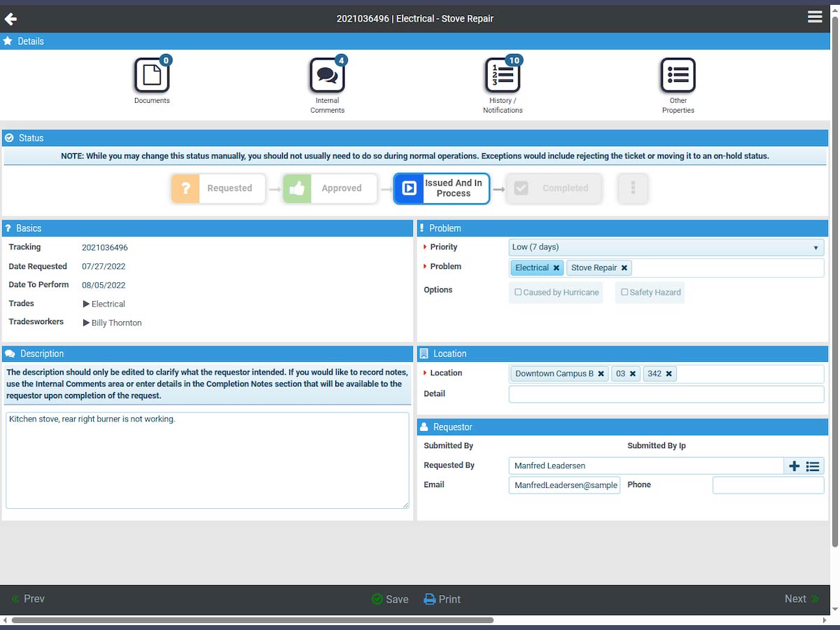Click tracking number 2021036496
Image resolution: width=840 pixels, height=630 pixels.
(105, 248)
